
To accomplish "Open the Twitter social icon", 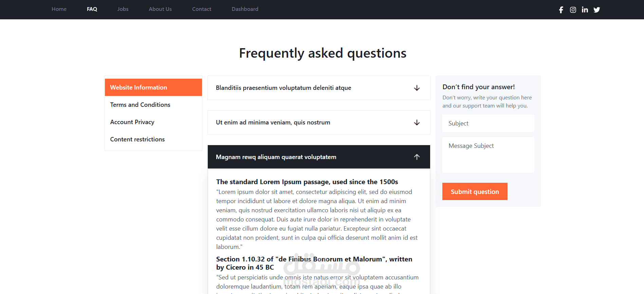I will [x=597, y=10].
